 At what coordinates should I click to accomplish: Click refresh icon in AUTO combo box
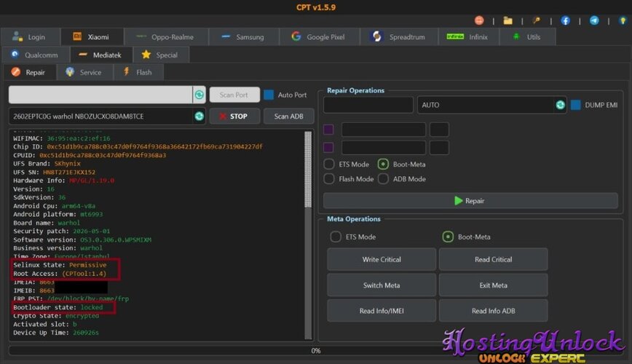point(560,105)
